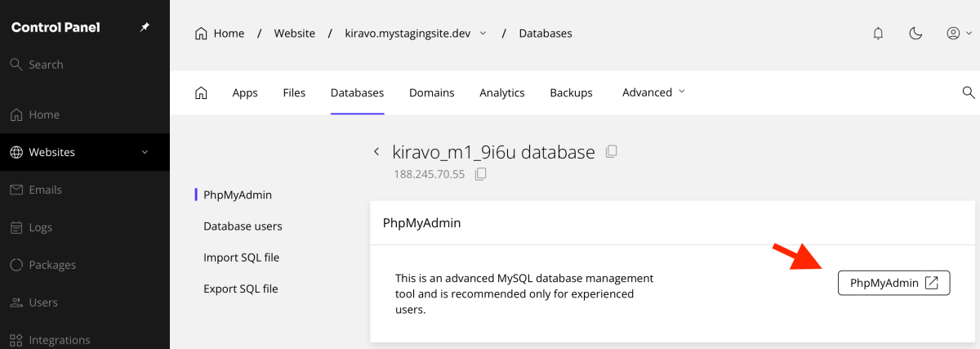
Task: Switch to the Files tab
Action: [294, 92]
